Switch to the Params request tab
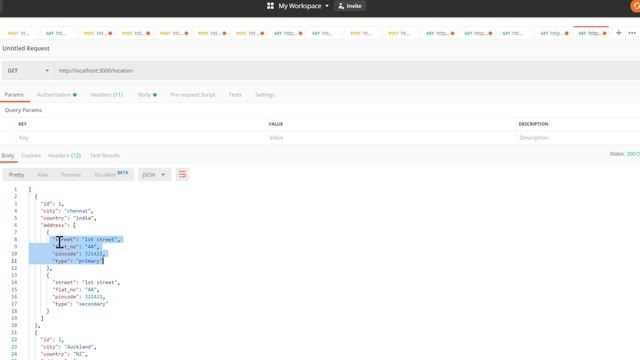The height and width of the screenshot is (360, 640). pyautogui.click(x=14, y=95)
